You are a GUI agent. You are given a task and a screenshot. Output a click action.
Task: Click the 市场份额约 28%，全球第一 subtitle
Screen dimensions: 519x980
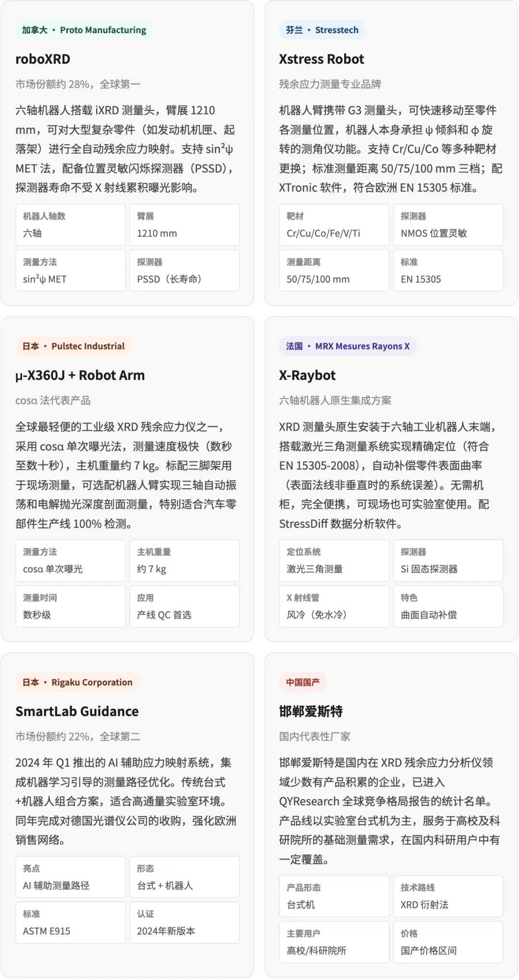point(78,85)
